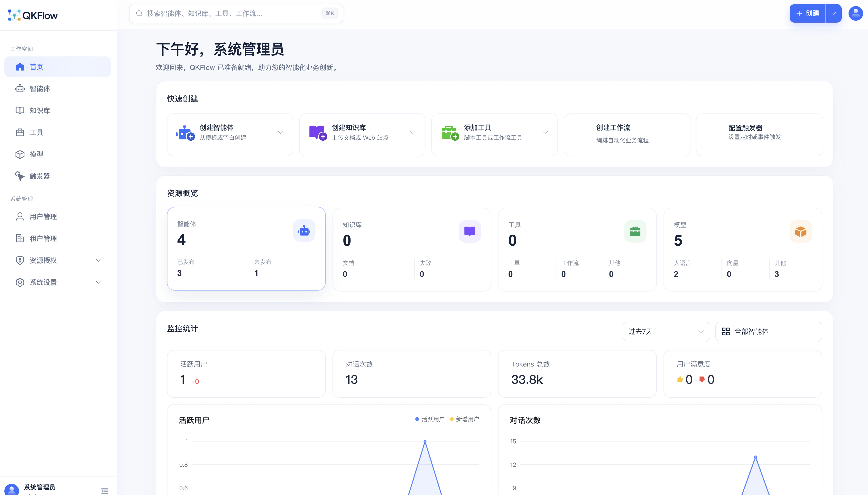Click the Tokens 总数 value 33.8k

click(527, 379)
